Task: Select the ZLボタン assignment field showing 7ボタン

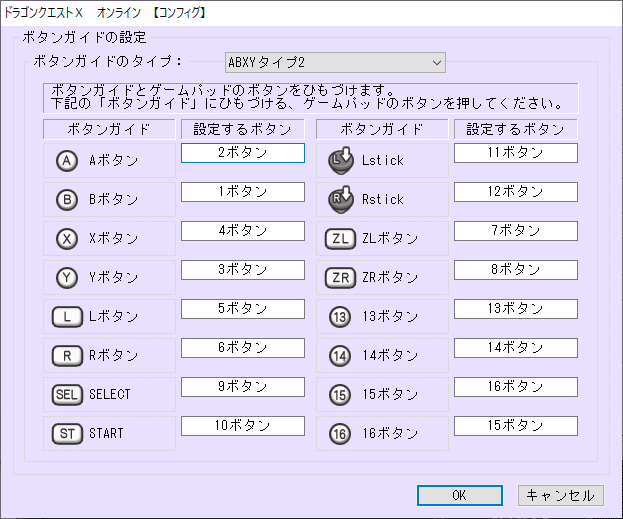Action: click(516, 231)
